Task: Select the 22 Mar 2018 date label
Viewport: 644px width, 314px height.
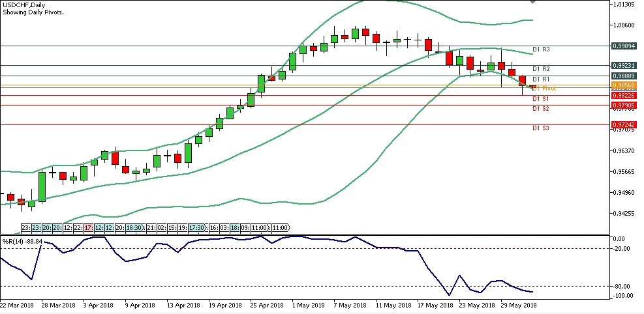Action: [x=17, y=306]
